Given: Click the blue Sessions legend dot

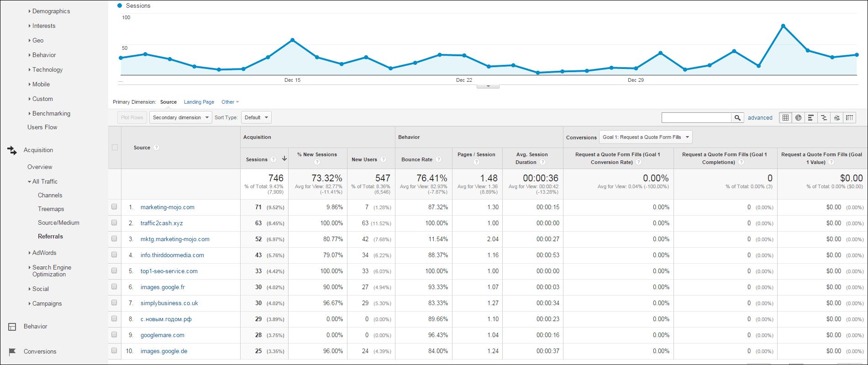Looking at the screenshot, I should click(120, 5).
